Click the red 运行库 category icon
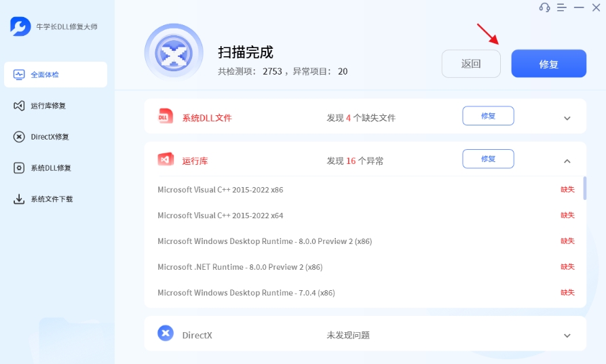 (166, 159)
